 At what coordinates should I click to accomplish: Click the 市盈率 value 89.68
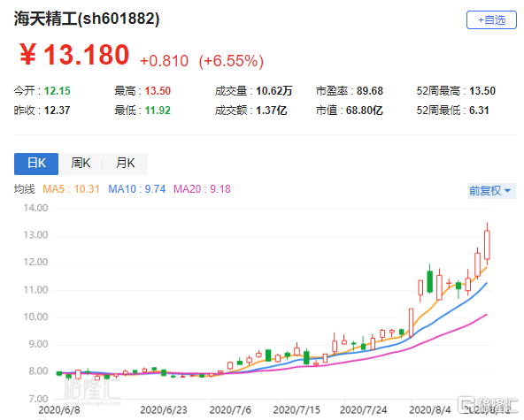370,91
